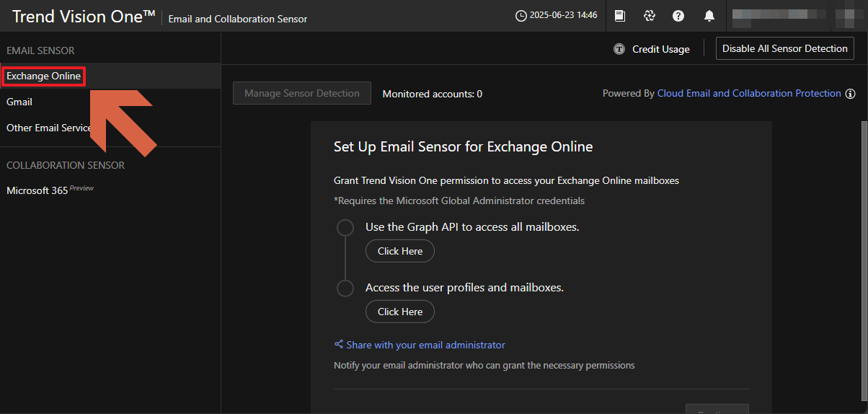Click info icon next to Cloud Email Protection
868x414 pixels.
850,94
